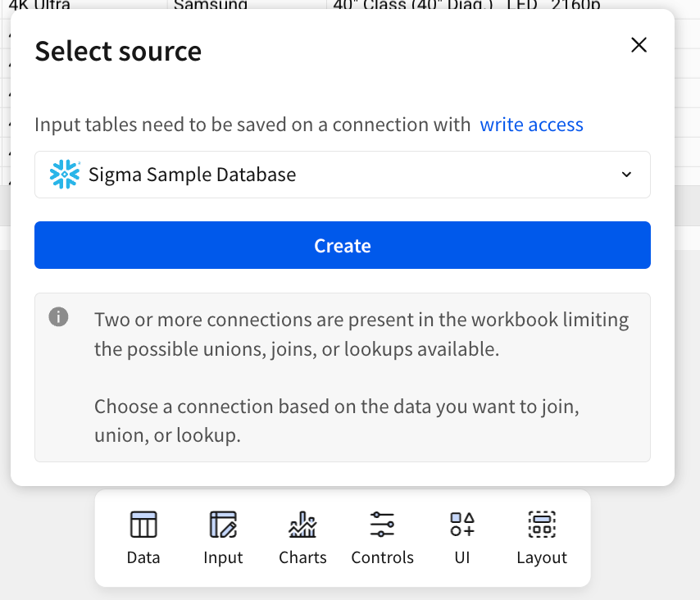Open the Layout elements icon
This screenshot has height=600, width=700.
pos(542,525)
